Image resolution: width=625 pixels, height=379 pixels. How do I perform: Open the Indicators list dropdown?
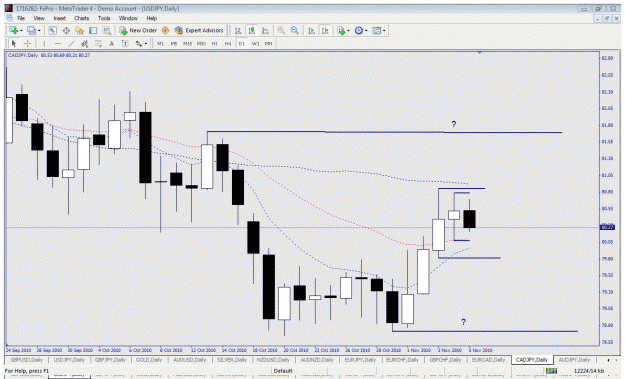tap(343, 30)
